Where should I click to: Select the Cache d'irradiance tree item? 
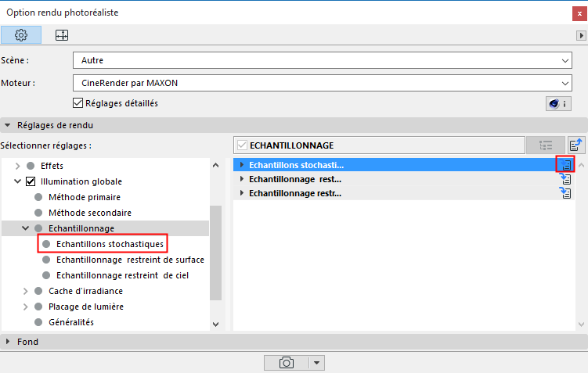click(x=85, y=291)
